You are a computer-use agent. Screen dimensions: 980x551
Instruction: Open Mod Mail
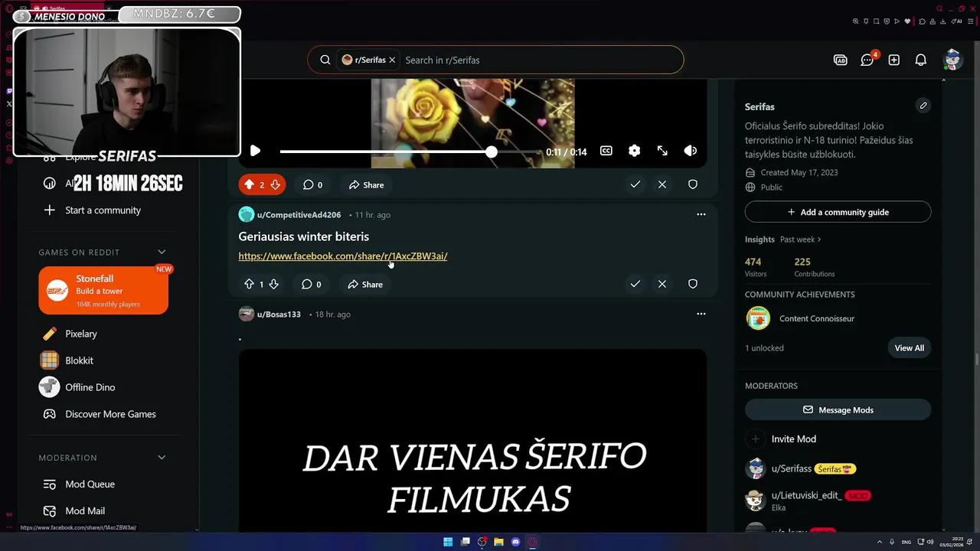[x=85, y=511]
